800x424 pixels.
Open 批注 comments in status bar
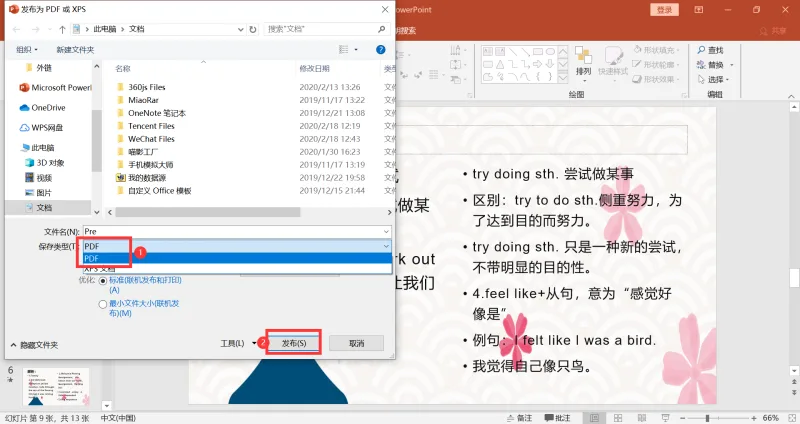pos(557,418)
